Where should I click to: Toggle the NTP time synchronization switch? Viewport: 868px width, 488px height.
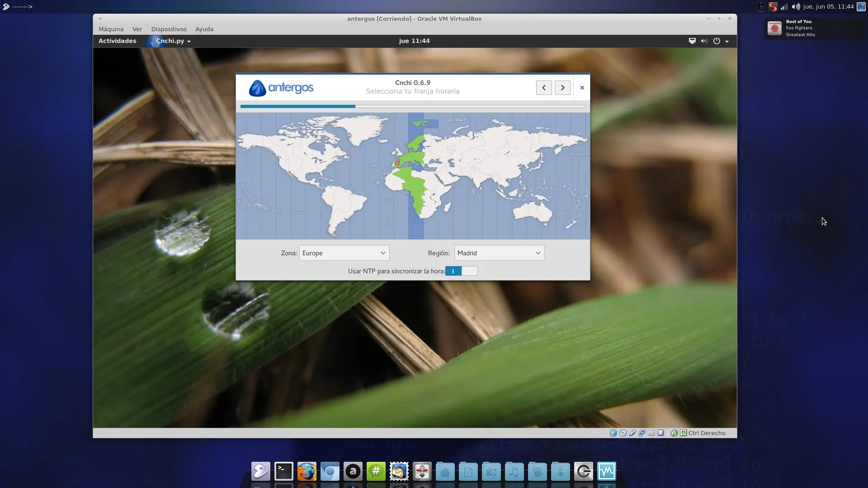[461, 271]
